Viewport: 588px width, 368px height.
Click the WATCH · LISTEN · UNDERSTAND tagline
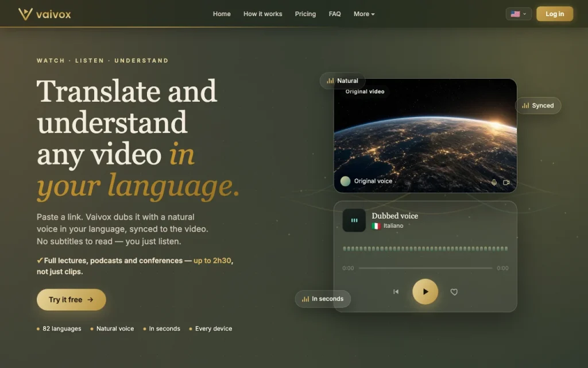pos(102,60)
